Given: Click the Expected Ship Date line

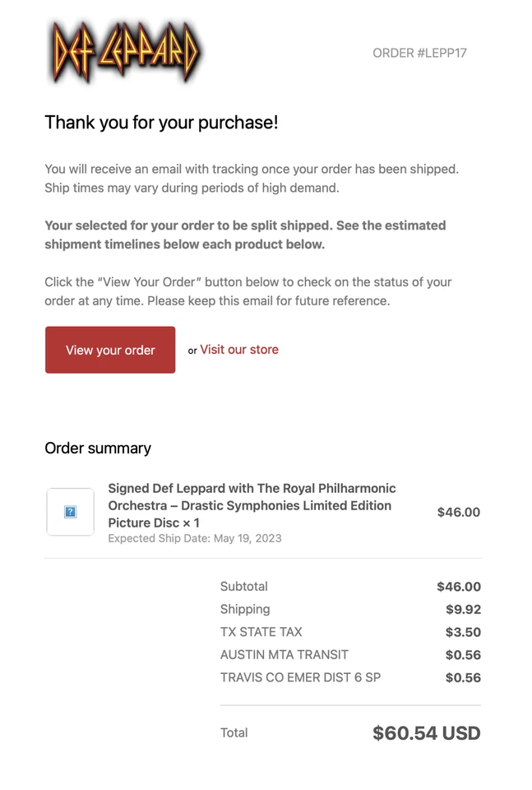Looking at the screenshot, I should (x=195, y=538).
